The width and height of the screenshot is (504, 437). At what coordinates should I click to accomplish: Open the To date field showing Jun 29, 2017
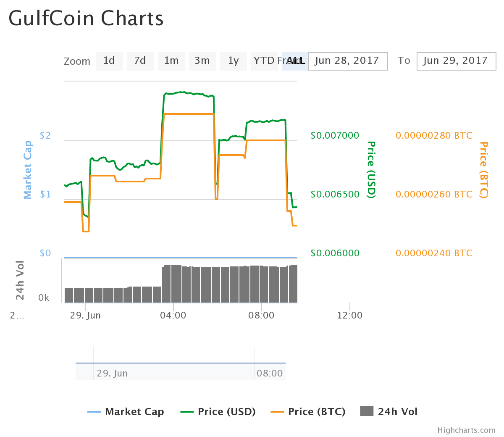456,61
